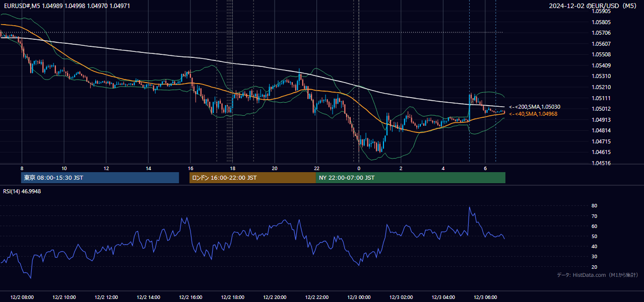Click price axis value 1.05607
The height and width of the screenshot is (302, 644).
point(601,44)
